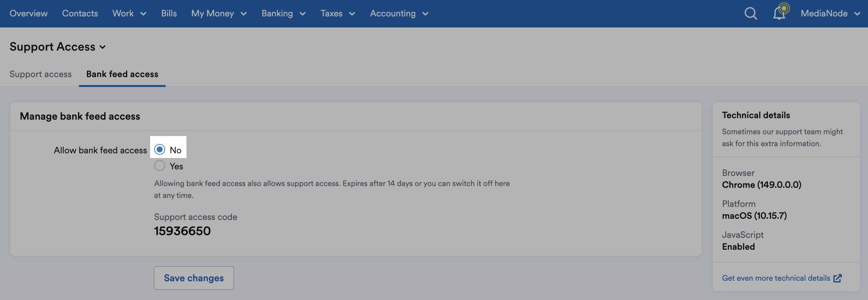Screen dimensions: 868x300
Task: Expand the Work menu dropdown
Action: click(129, 13)
